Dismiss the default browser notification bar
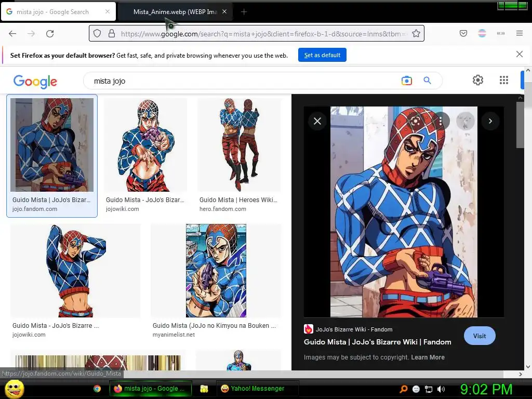This screenshot has width=532, height=399. 520,54
